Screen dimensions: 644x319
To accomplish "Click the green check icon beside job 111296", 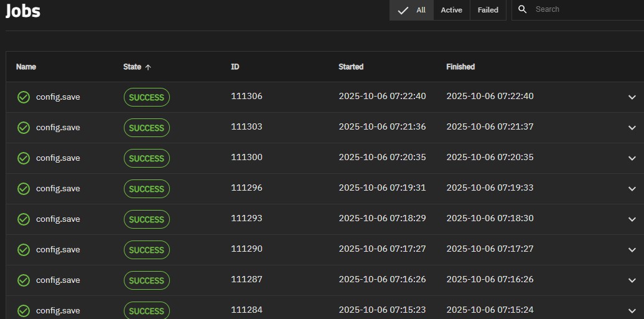I will click(x=24, y=189).
